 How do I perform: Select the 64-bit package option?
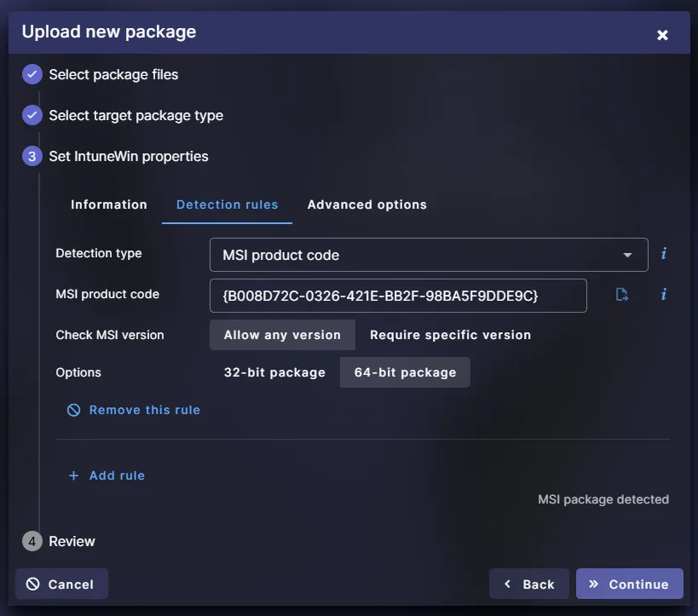click(405, 372)
